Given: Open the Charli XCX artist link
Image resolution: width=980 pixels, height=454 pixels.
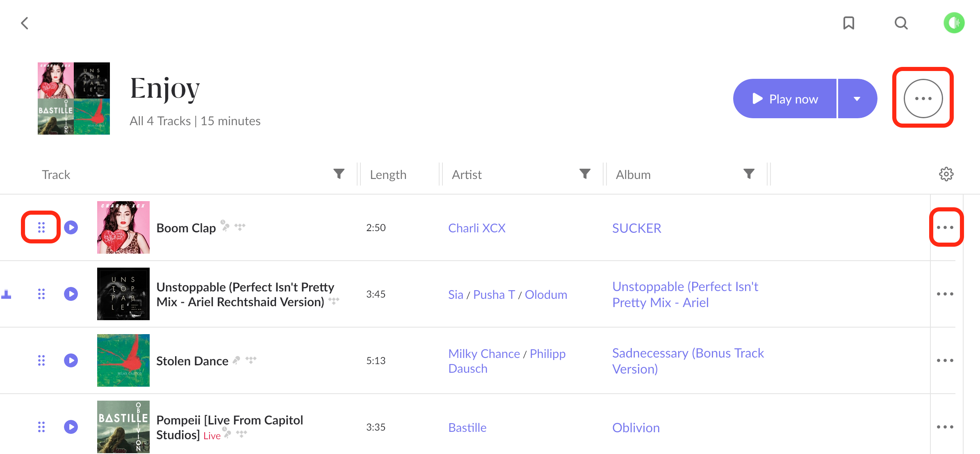Looking at the screenshot, I should (476, 228).
